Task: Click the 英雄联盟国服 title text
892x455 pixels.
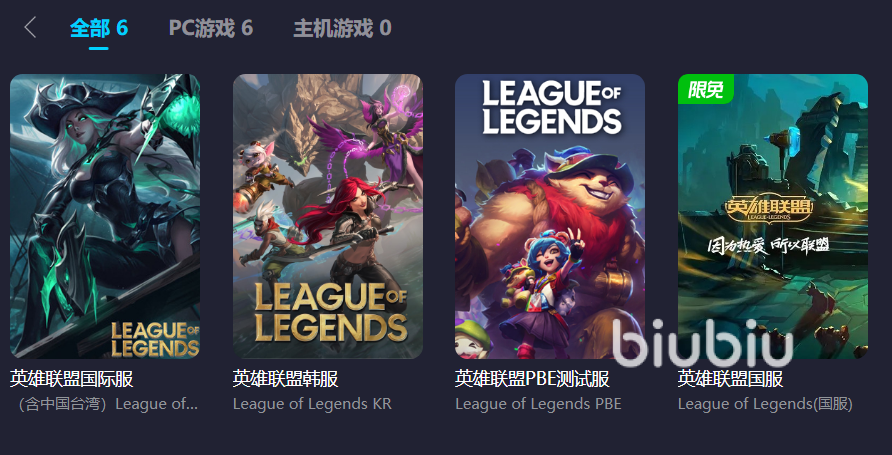Action: coord(730,379)
